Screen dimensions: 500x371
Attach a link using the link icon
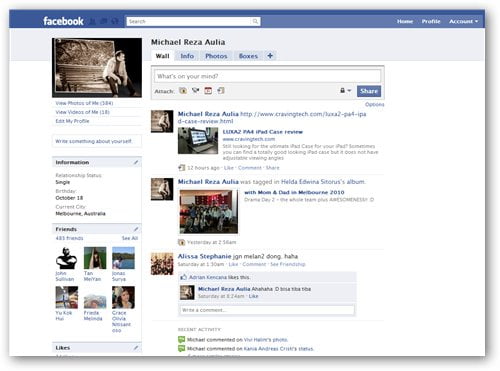click(221, 91)
